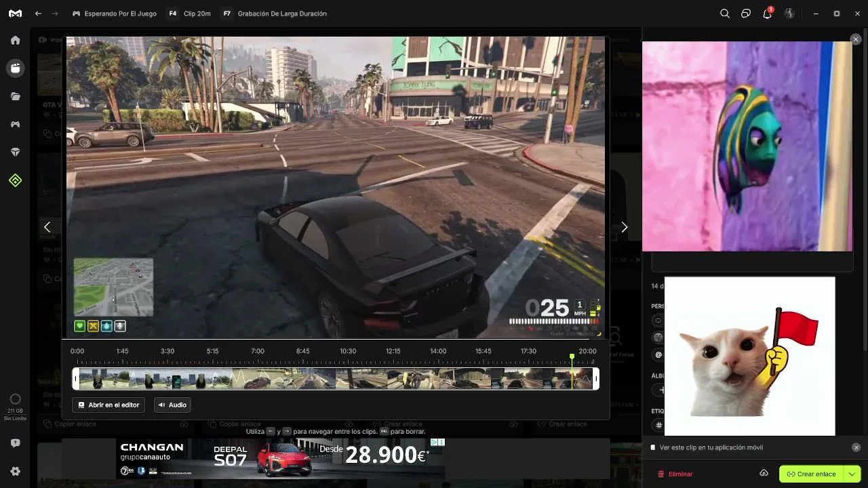Open the help chat bubble in the sidebar
The width and height of the screenshot is (868, 488).
pos(15,443)
